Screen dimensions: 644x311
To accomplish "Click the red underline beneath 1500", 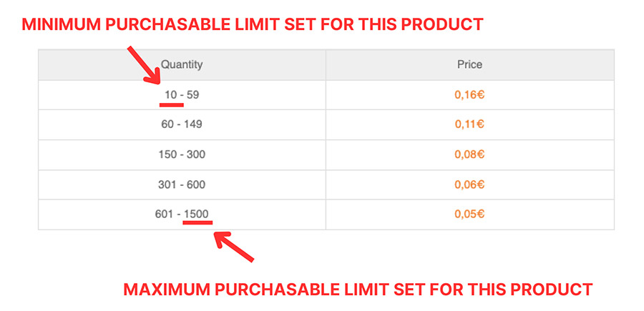I will (x=197, y=223).
